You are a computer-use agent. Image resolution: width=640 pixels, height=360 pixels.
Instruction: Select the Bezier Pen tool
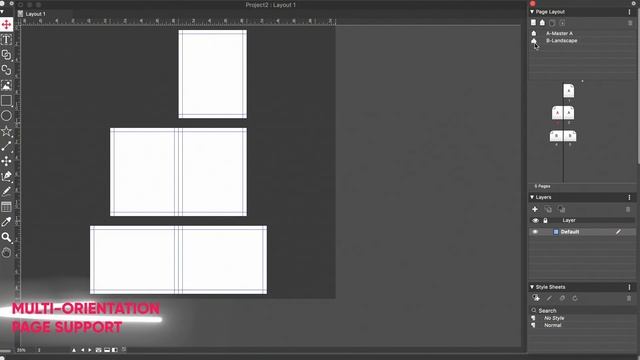point(6,176)
